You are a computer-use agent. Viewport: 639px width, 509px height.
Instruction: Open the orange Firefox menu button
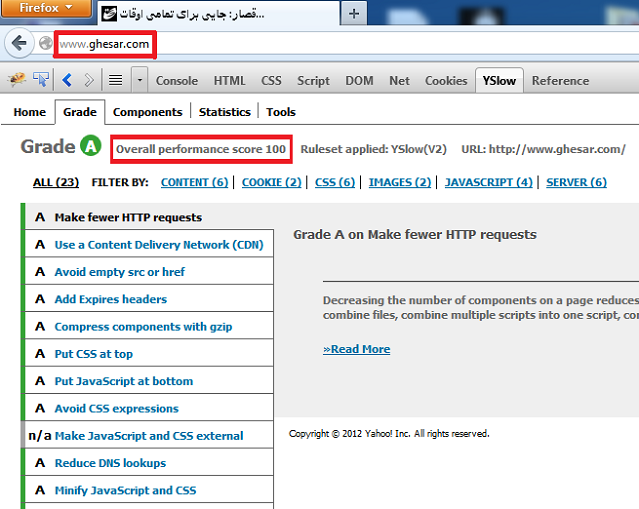point(46,8)
